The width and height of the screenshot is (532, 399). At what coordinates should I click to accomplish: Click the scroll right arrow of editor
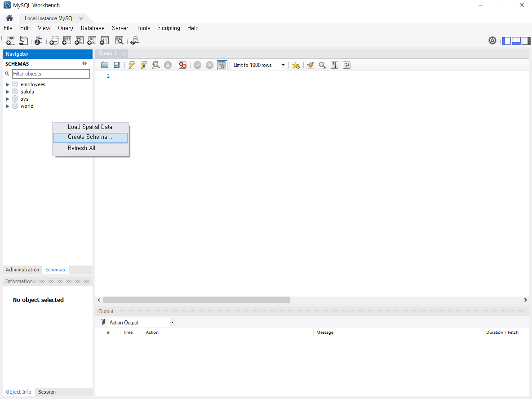[x=526, y=300]
